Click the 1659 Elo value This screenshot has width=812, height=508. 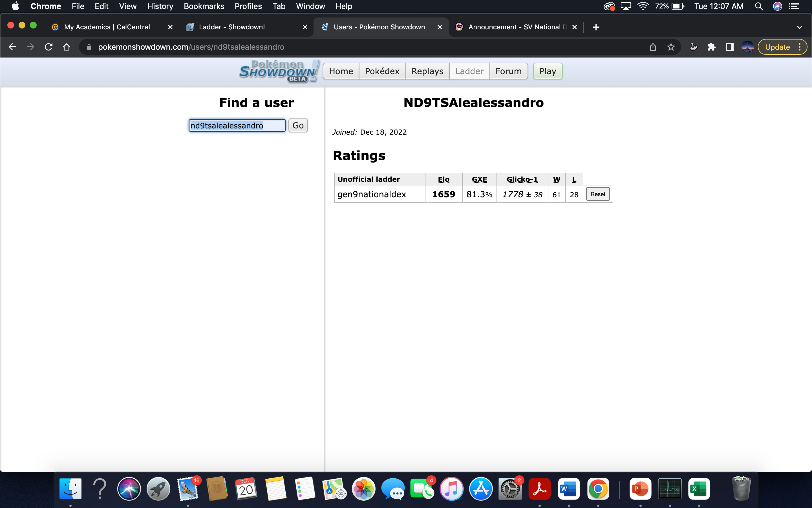point(443,194)
